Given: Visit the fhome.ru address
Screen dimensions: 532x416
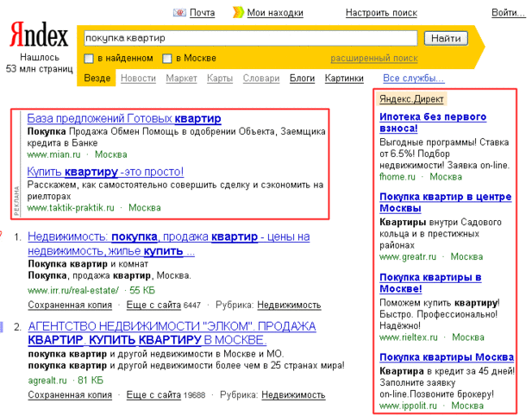Looking at the screenshot, I should coord(397,177).
